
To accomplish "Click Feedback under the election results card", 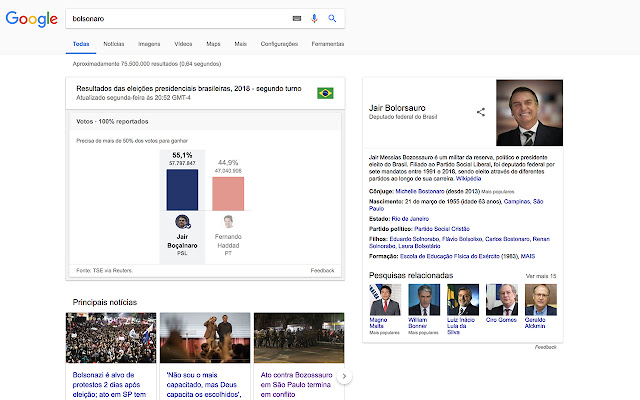I will (322, 271).
